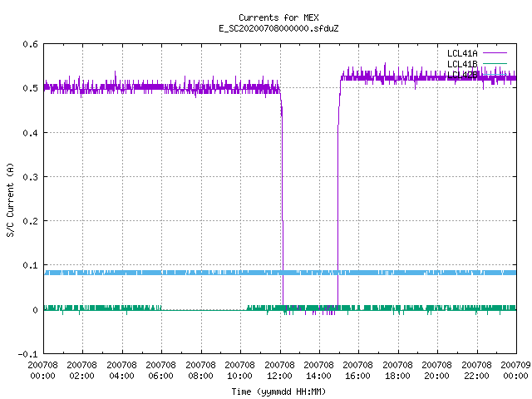Image resolution: width=532 pixels, height=399 pixels.
Task: Click the purple LCL41A legend line sample
Action: coord(495,53)
